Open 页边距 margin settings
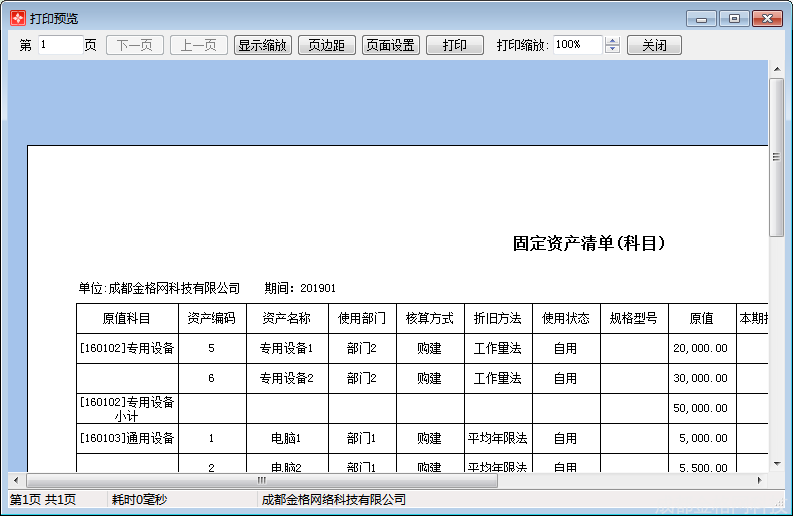The width and height of the screenshot is (793, 516). pyautogui.click(x=326, y=45)
